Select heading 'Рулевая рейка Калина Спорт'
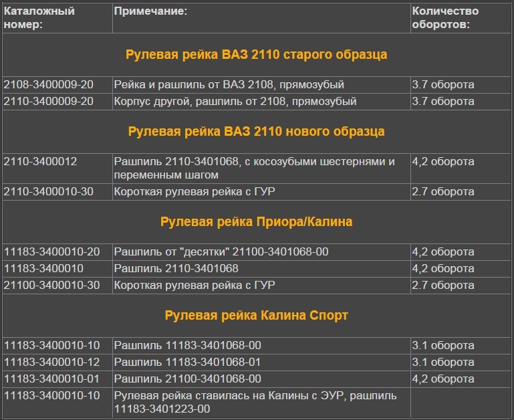514x420 pixels. pos(257,315)
